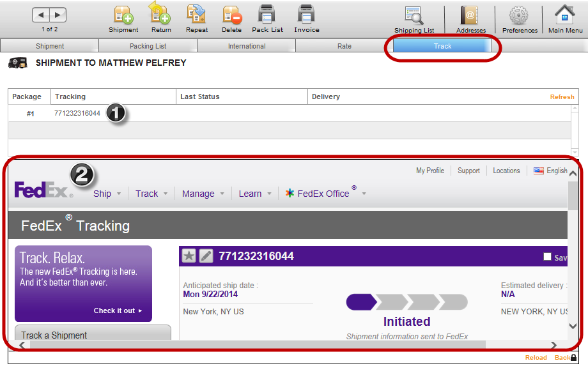Delete the current shipment

point(231,19)
